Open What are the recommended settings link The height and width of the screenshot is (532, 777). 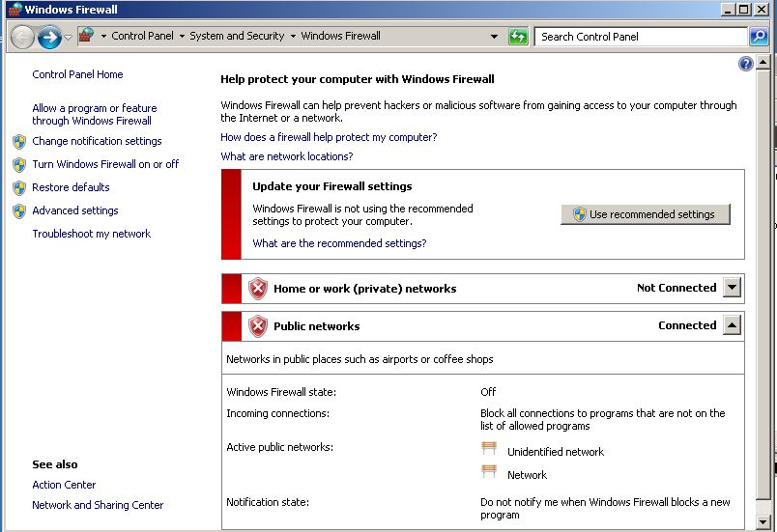click(339, 243)
